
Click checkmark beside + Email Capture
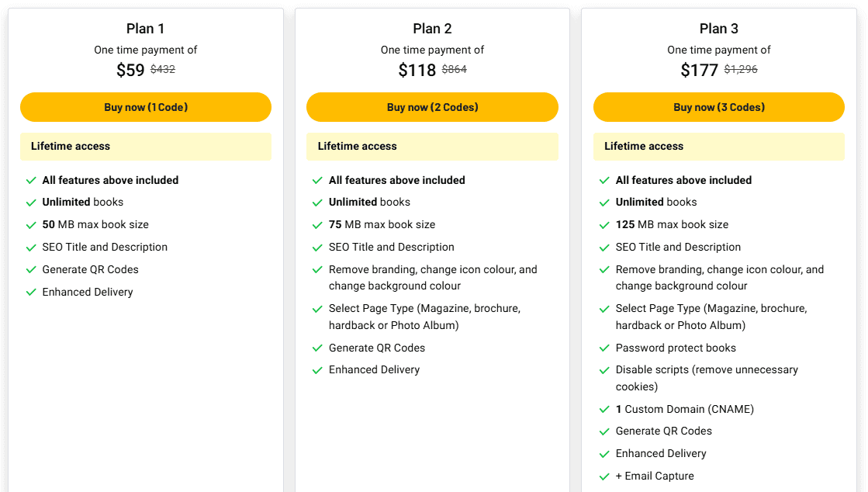coord(604,476)
